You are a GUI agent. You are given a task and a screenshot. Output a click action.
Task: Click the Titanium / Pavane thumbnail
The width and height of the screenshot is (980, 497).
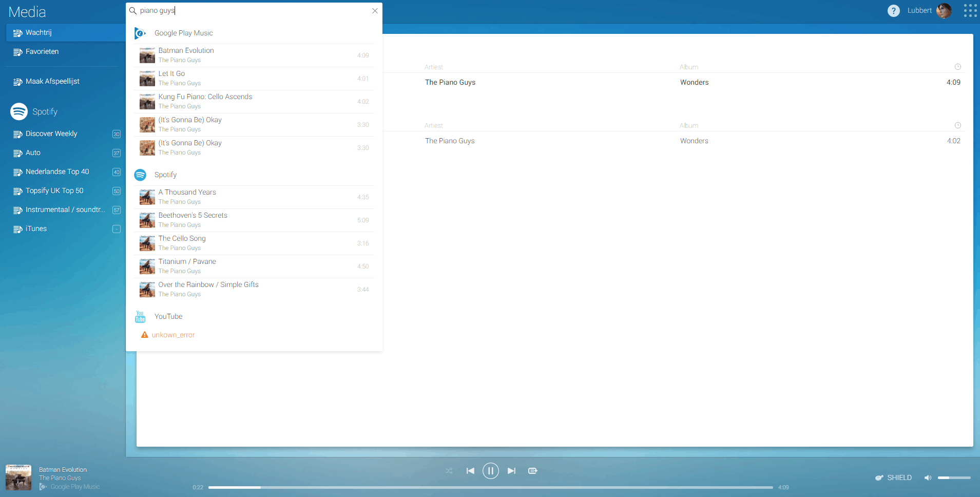pyautogui.click(x=147, y=266)
